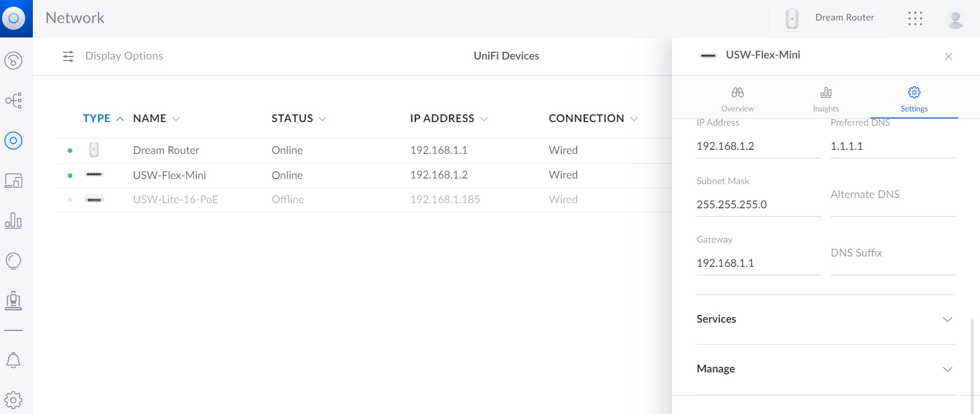Select the Settings tab in panel

[914, 99]
